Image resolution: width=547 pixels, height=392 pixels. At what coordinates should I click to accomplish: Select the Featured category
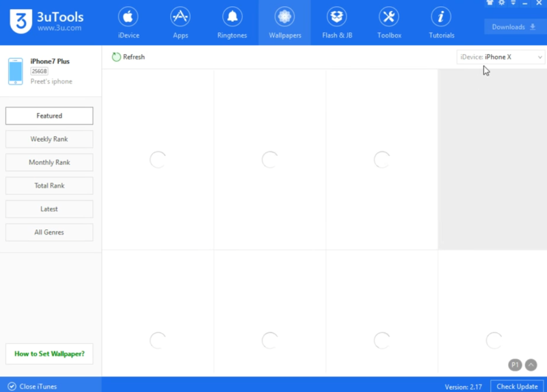49,116
